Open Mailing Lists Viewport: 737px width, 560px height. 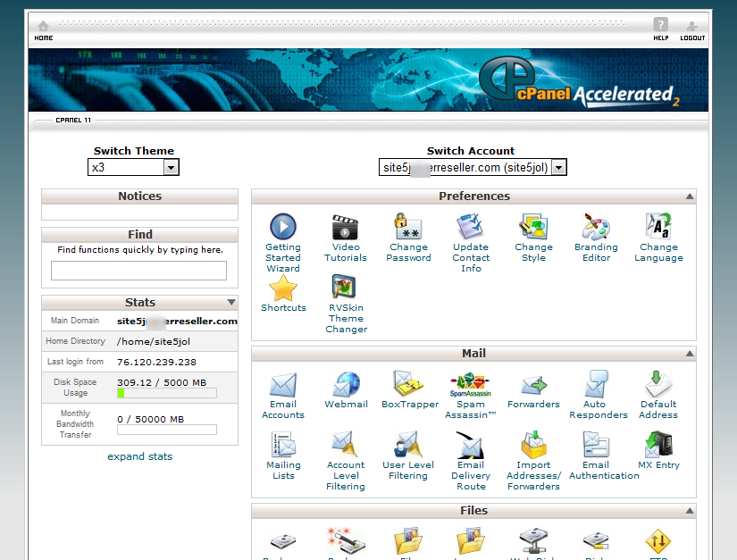[283, 456]
